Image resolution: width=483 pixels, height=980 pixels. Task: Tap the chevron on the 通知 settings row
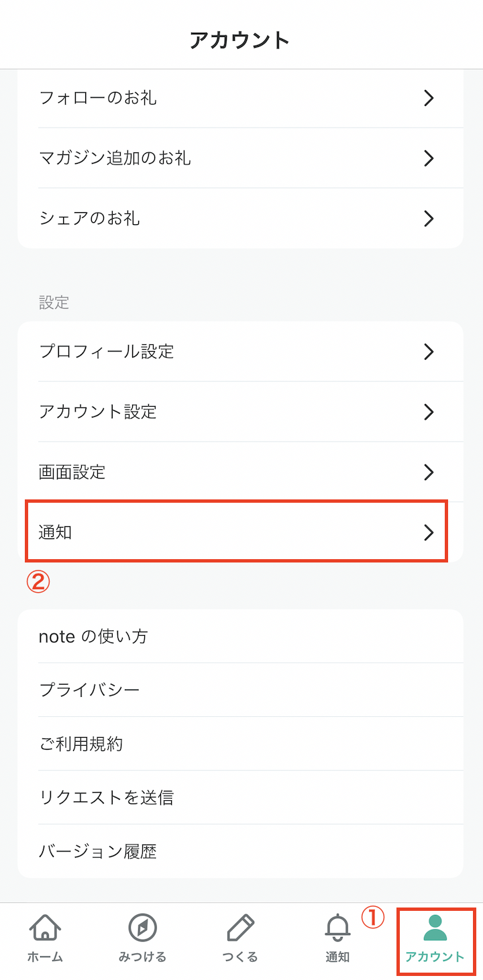(x=429, y=532)
